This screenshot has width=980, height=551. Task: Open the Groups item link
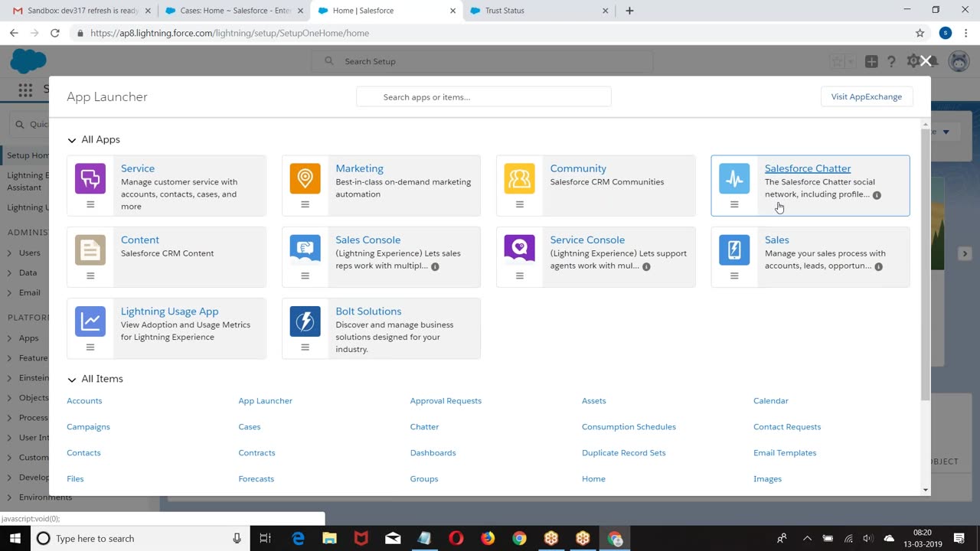pyautogui.click(x=424, y=479)
